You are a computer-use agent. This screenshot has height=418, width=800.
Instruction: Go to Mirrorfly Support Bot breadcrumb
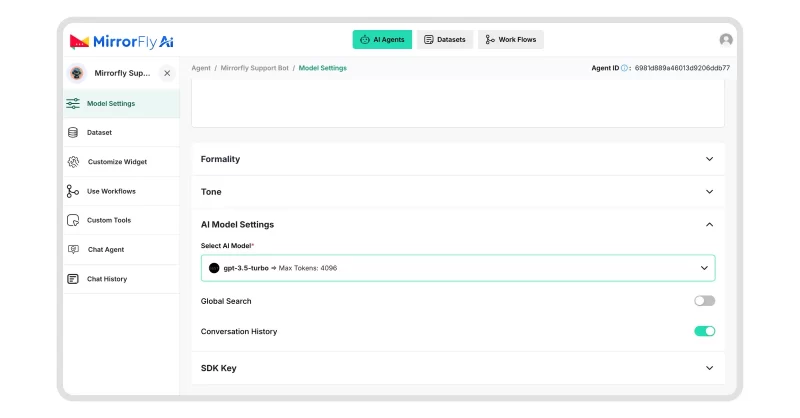[255, 68]
